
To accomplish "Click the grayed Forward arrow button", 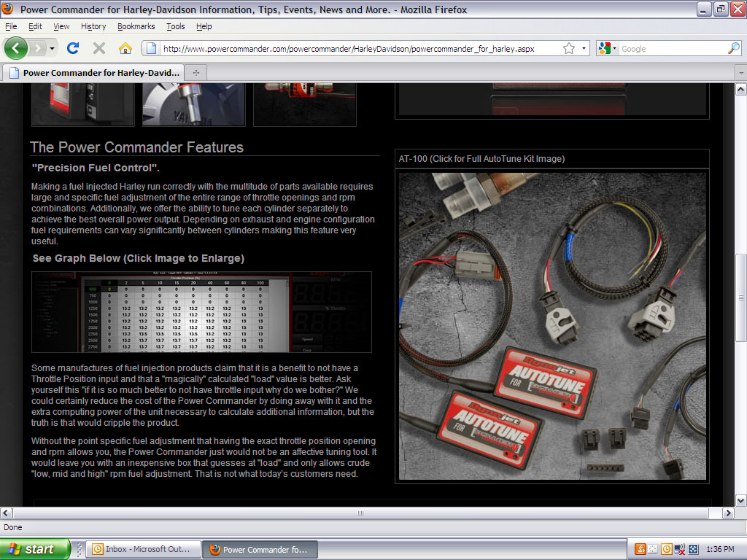I will click(x=38, y=48).
